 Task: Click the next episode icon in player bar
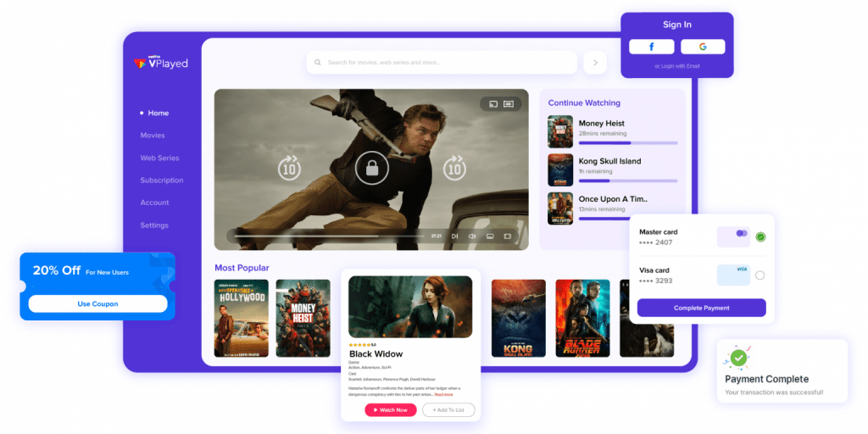tap(454, 236)
